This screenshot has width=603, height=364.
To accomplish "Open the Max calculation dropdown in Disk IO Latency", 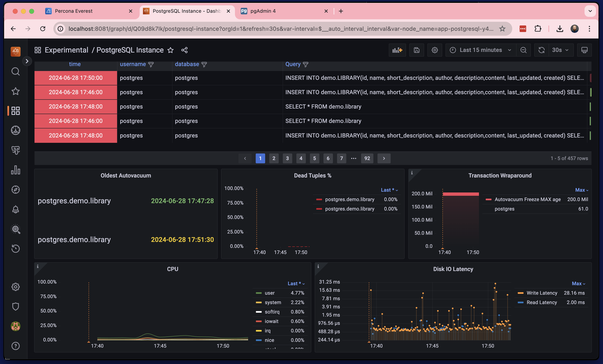I will [x=578, y=283].
